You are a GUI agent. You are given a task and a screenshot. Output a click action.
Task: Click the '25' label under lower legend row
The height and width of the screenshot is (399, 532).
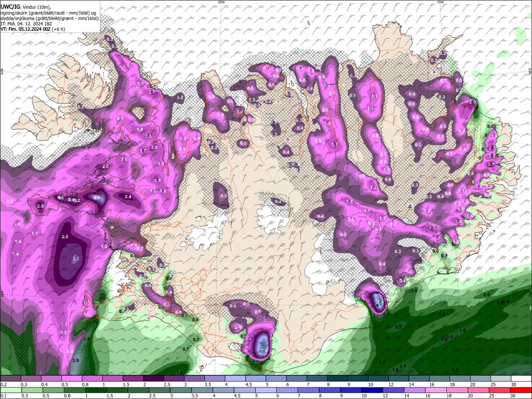tap(493, 396)
